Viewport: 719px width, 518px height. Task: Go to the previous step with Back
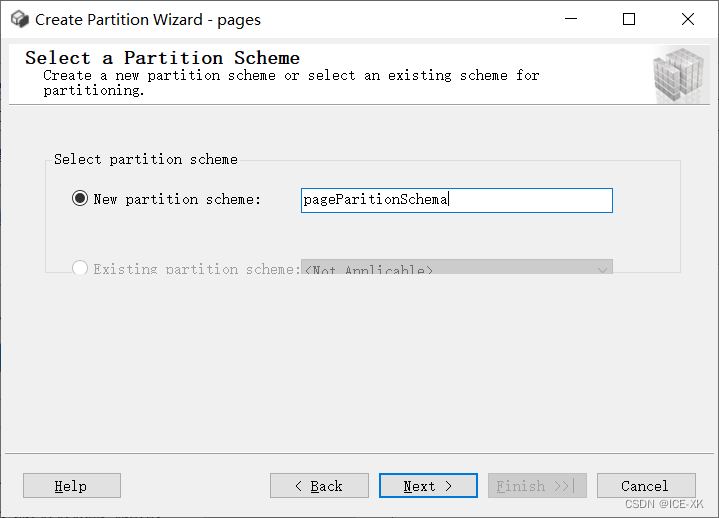(x=319, y=486)
